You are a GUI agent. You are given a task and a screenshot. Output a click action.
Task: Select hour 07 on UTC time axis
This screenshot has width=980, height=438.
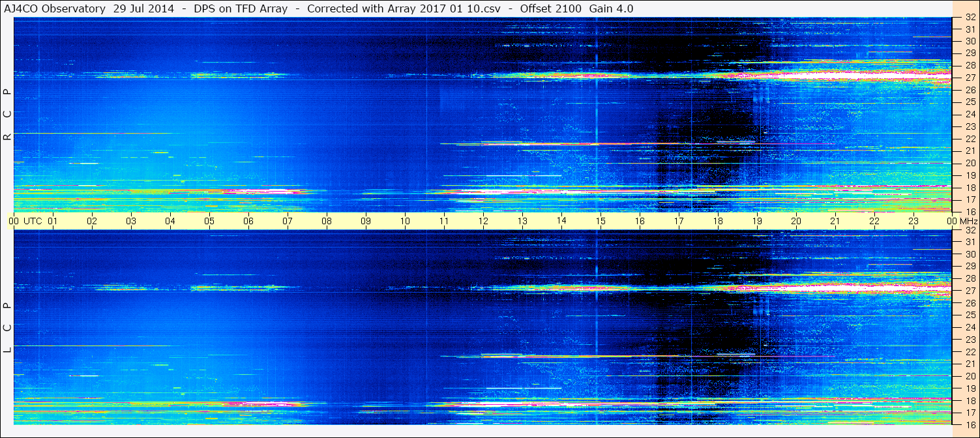pos(288,221)
